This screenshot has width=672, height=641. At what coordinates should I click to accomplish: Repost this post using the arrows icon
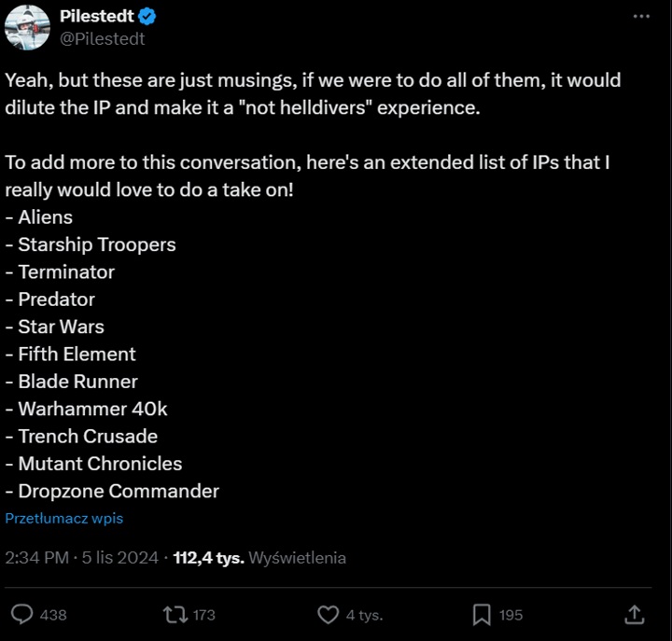tap(175, 614)
